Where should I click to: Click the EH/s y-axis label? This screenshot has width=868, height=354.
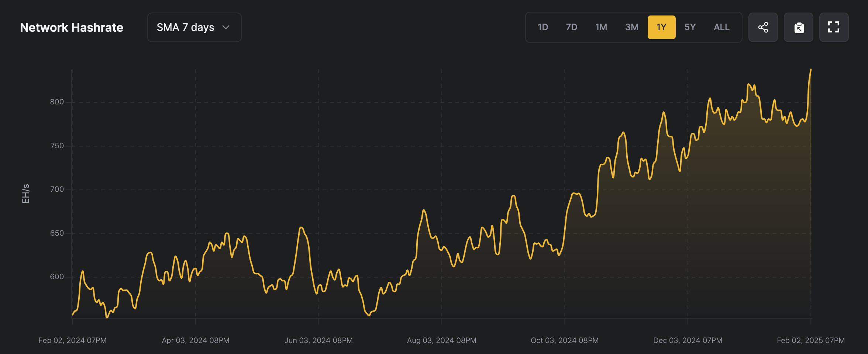(x=25, y=194)
